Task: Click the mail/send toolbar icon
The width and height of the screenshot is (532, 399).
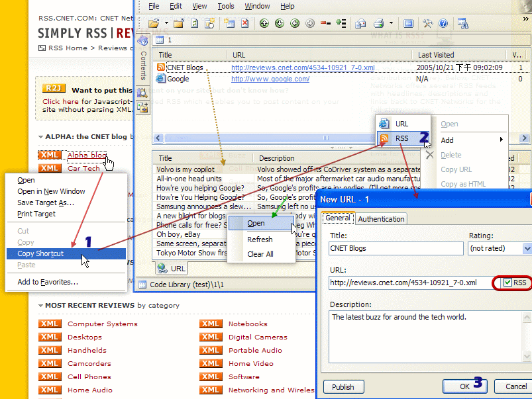Action: pos(360,23)
